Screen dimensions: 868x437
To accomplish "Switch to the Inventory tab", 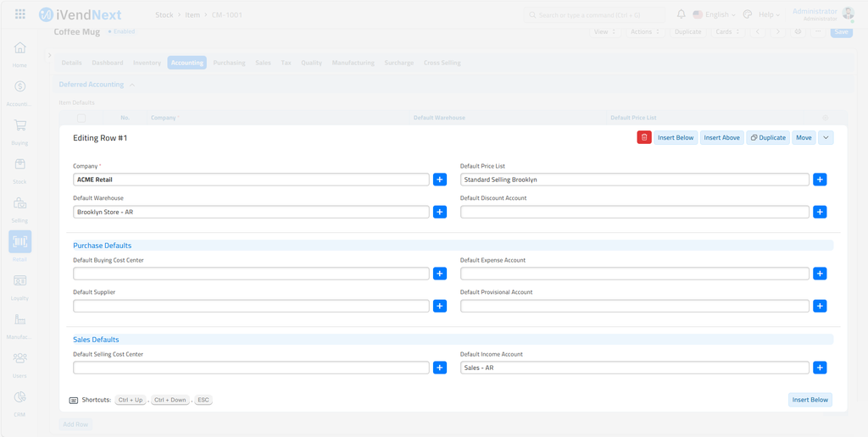I will [x=147, y=63].
